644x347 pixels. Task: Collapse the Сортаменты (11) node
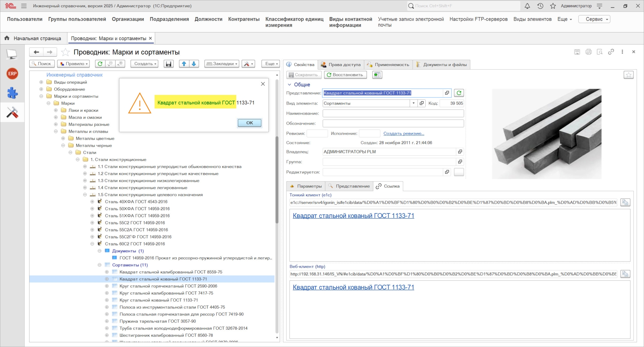tap(100, 265)
